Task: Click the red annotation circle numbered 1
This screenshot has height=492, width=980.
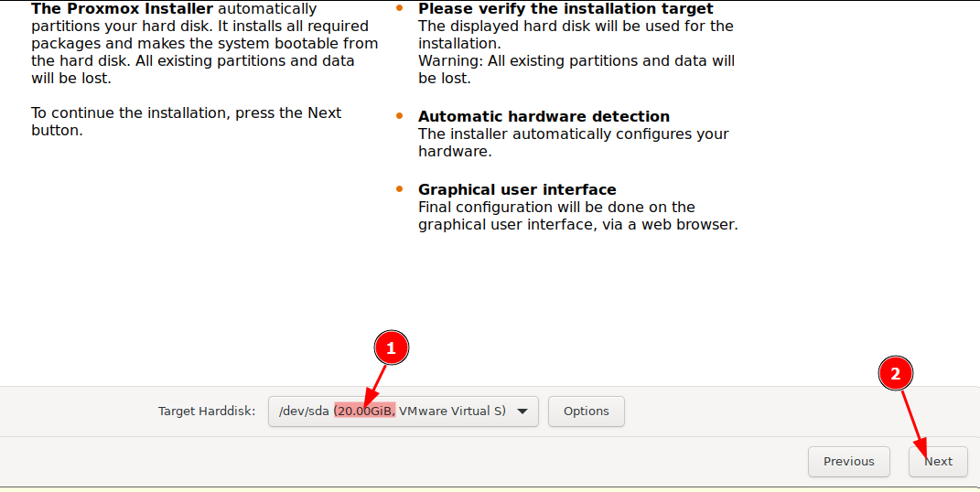Action: 392,348
